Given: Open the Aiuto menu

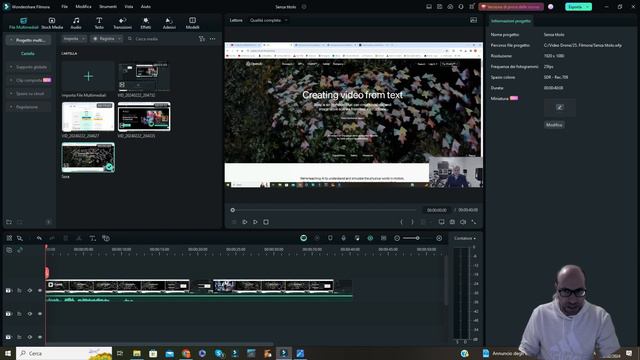Looking at the screenshot, I should coord(146,7).
